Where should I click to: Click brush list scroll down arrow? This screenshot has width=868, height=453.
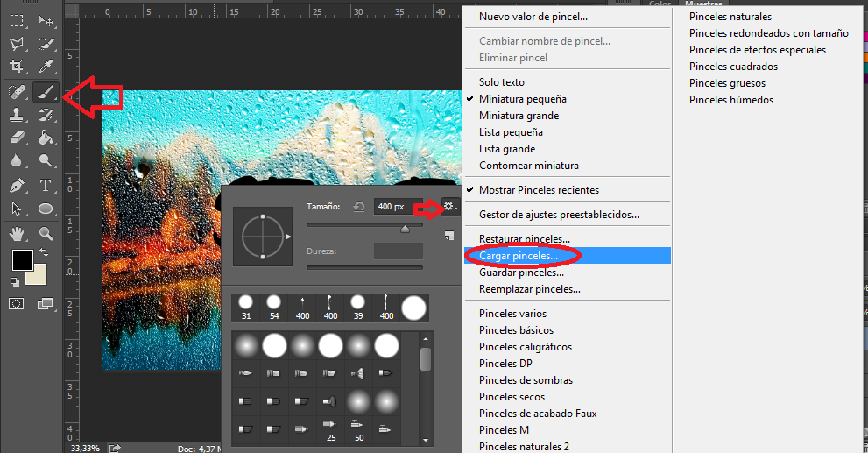[425, 440]
